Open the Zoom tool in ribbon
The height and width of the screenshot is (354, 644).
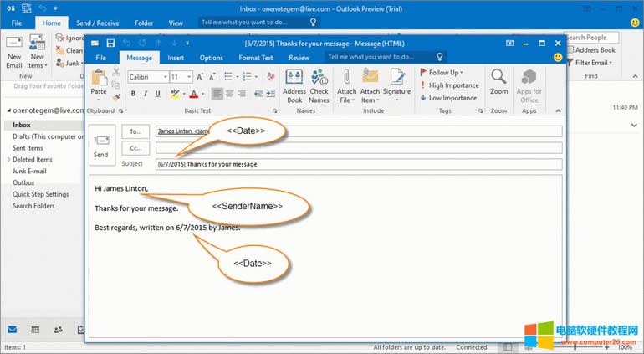coord(498,84)
